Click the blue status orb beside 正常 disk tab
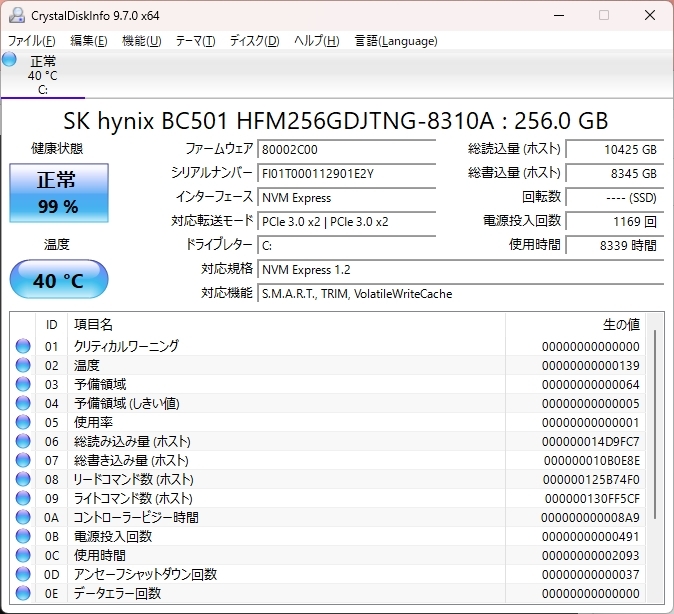Screen dimensions: 674x614 click(9, 59)
